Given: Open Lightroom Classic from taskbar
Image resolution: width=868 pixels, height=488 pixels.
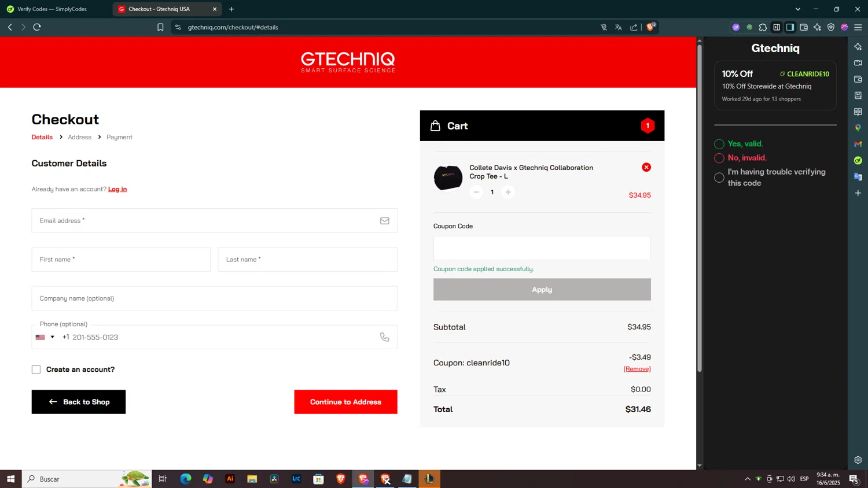Looking at the screenshot, I should (296, 479).
